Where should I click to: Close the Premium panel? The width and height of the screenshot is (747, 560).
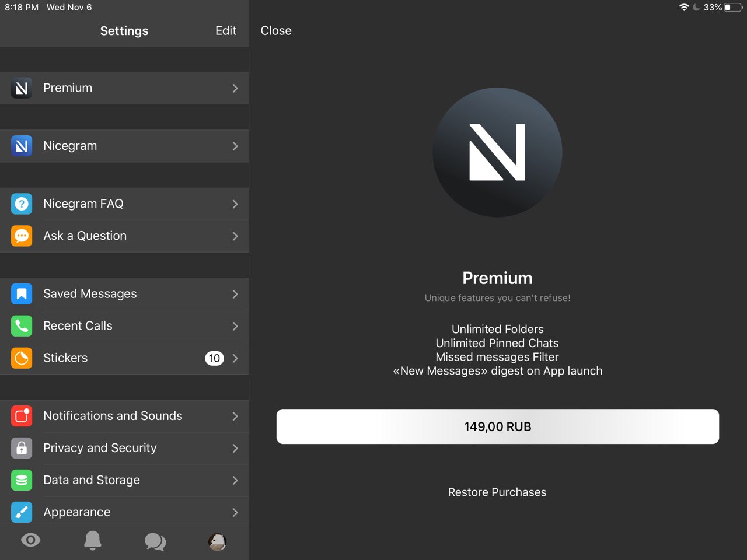276,30
